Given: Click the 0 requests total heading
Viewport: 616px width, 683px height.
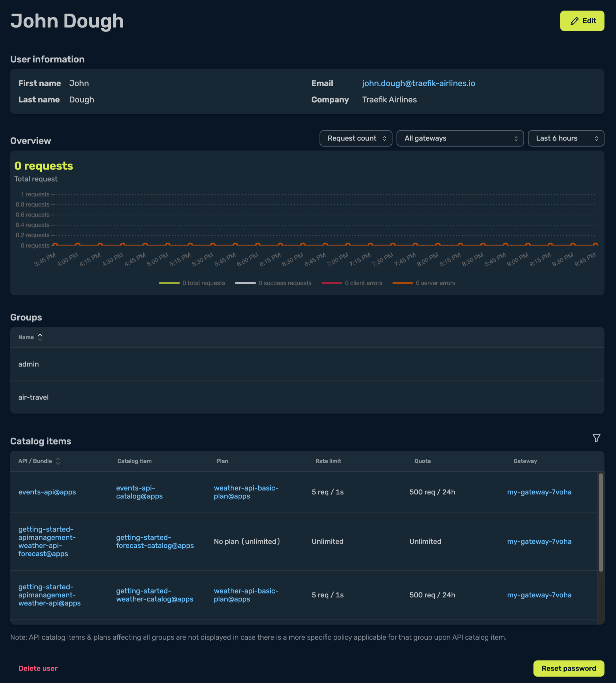Looking at the screenshot, I should [x=44, y=166].
